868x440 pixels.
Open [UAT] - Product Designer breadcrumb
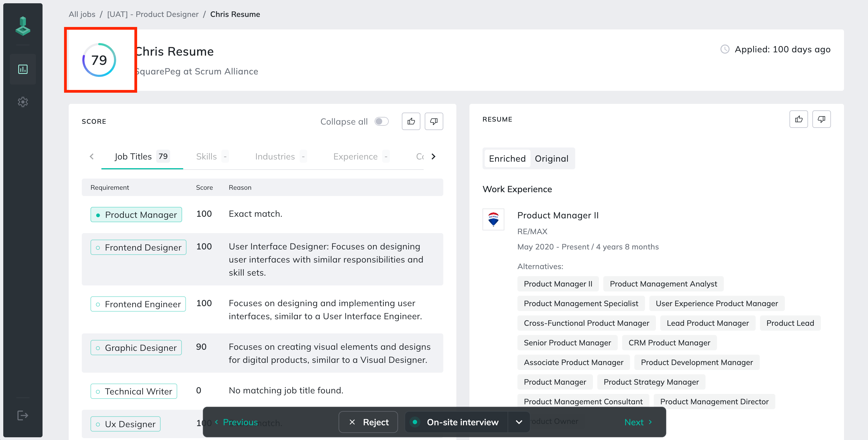tap(153, 14)
